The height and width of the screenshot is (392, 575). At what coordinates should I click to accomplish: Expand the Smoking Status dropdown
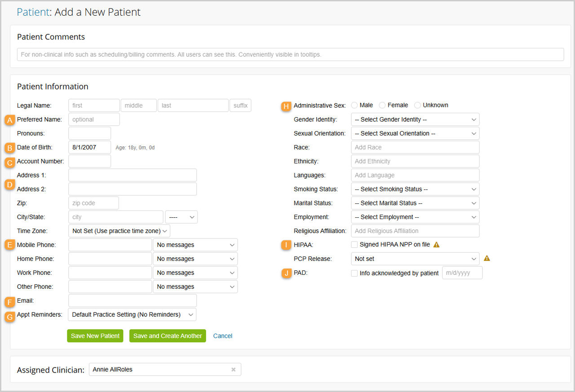[x=415, y=189]
